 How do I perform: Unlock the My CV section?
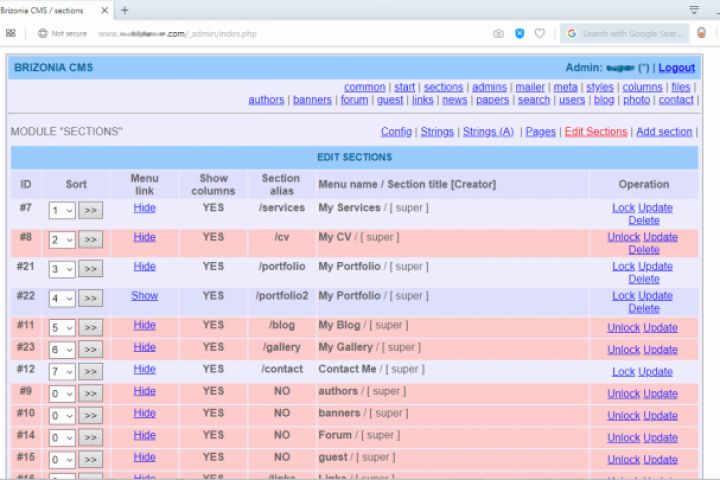623,237
